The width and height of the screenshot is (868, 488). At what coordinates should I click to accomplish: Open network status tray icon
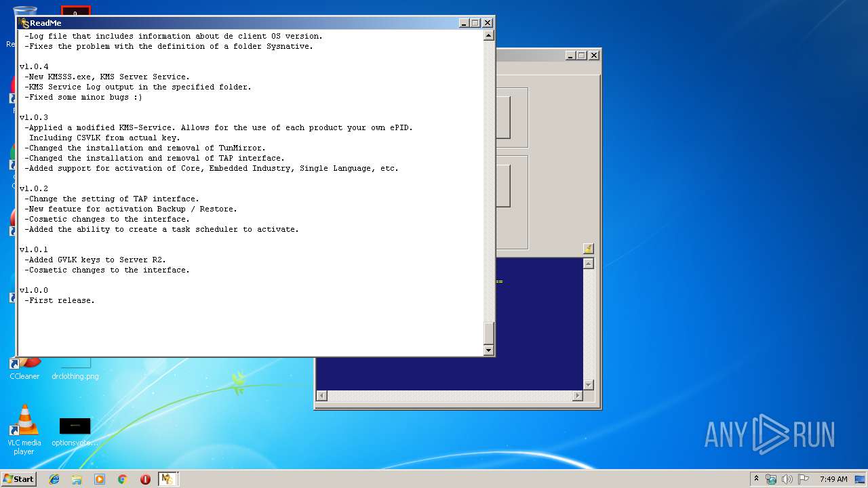(771, 479)
